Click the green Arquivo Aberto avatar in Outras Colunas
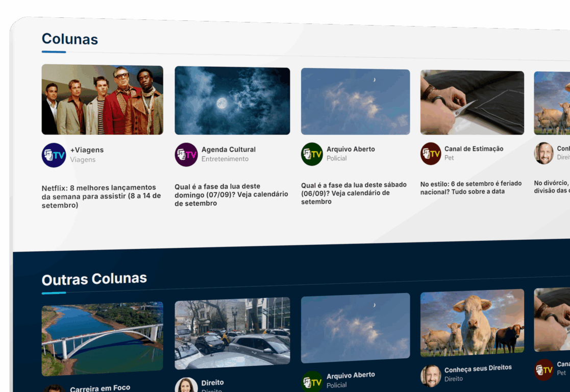 pos(312,381)
